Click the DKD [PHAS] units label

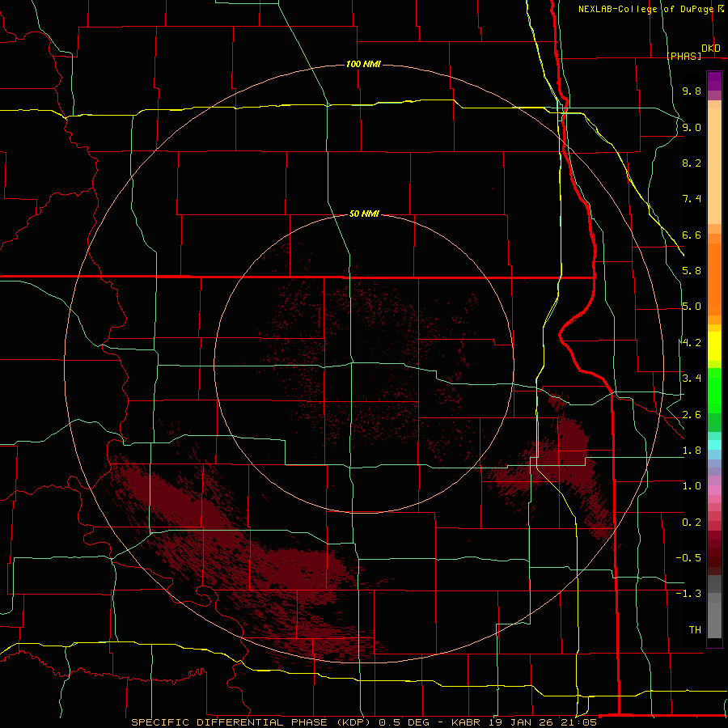tap(694, 52)
